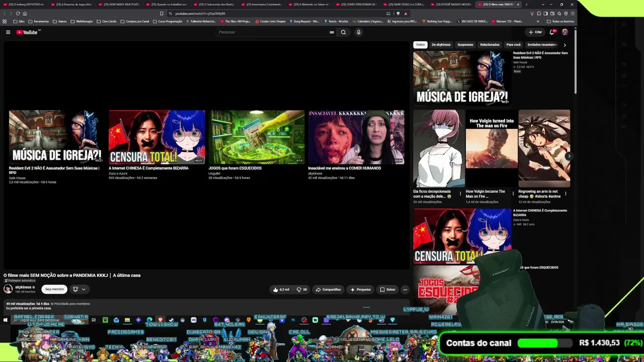Select the Todos filter chip
644x362 pixels.
[x=420, y=45]
